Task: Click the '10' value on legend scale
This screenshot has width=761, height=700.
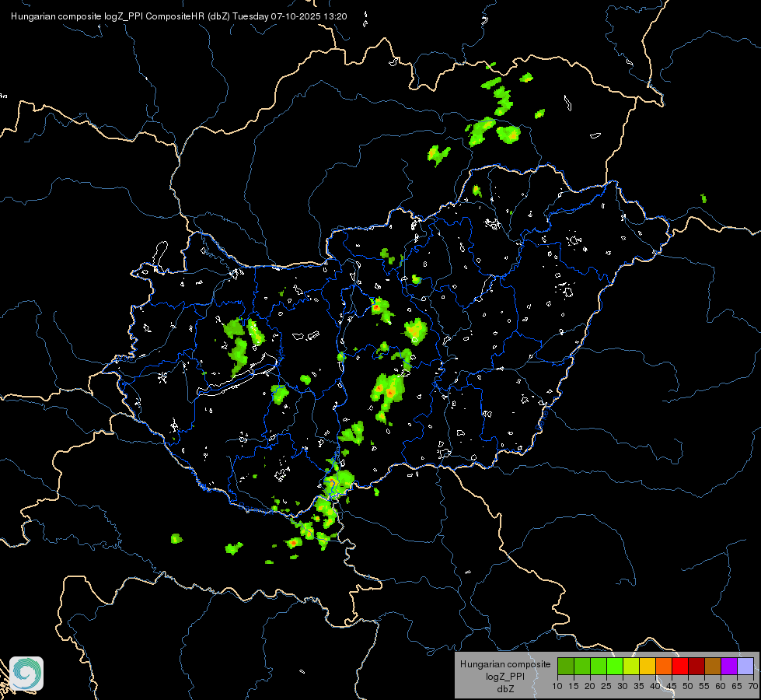Action: click(557, 686)
